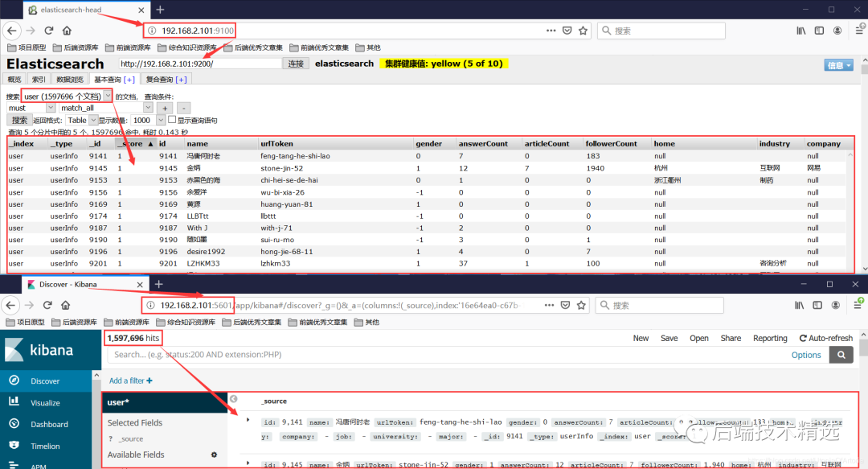Switch to 复合查询 tab

[x=166, y=80]
